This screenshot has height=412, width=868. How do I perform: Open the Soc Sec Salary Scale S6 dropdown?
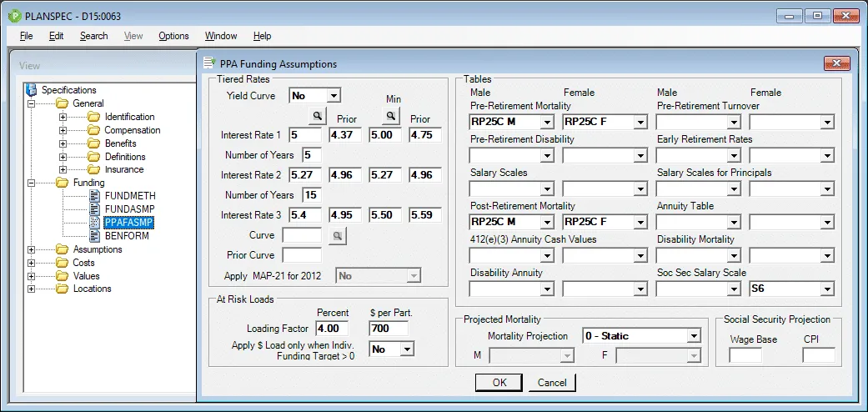(x=826, y=289)
